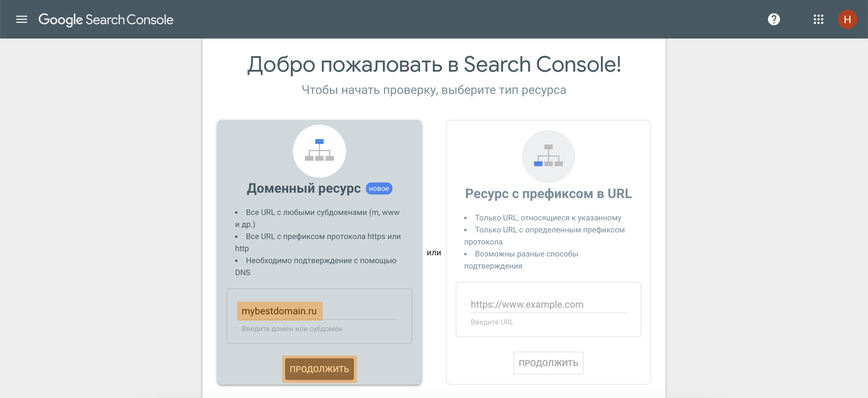The height and width of the screenshot is (398, 868).
Task: Select the domain resource sitemap icon
Action: click(319, 151)
